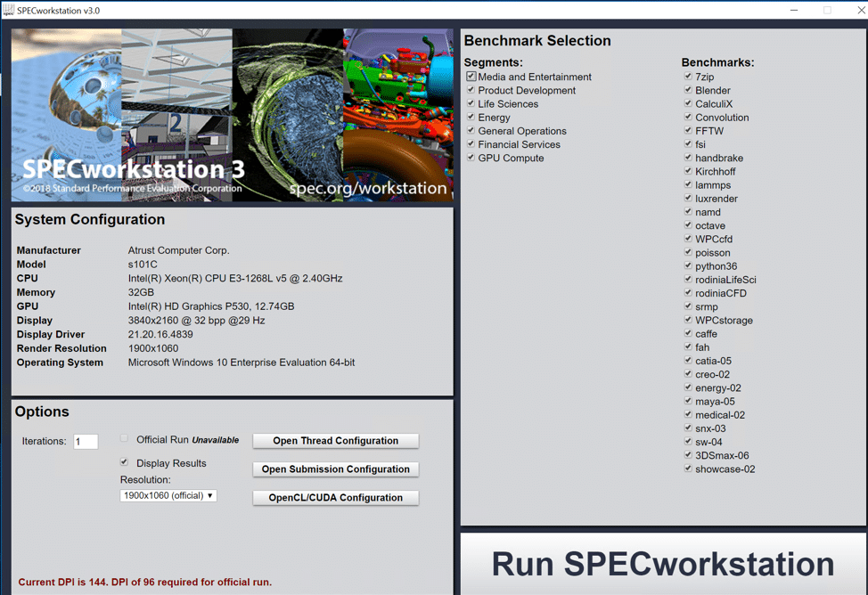Uncheck the python36 benchmark
Viewport: 868px width, 595px height.
click(x=688, y=265)
